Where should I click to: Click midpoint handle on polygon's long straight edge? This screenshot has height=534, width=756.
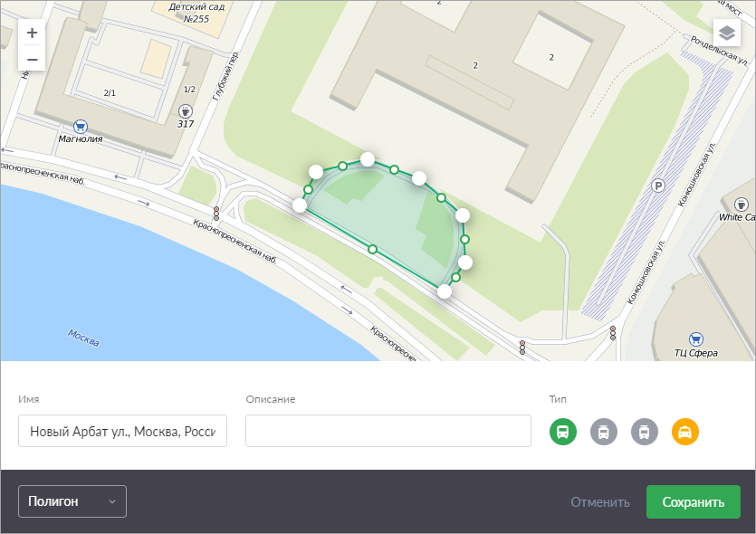372,249
